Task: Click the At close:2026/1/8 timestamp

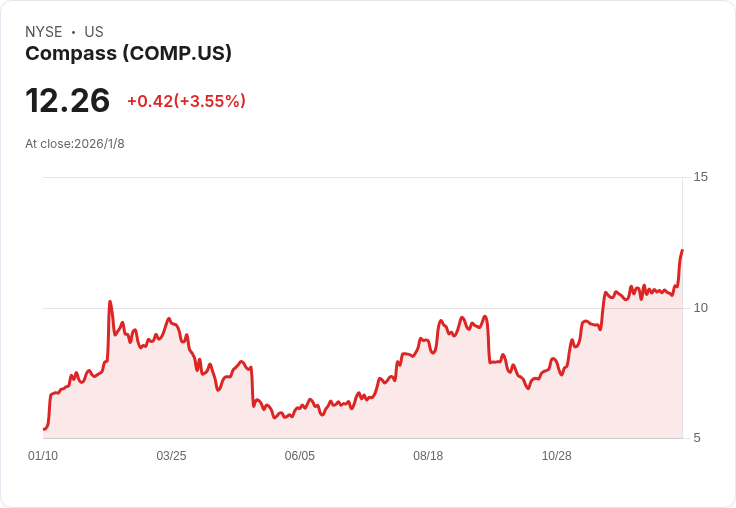Action: coord(75,144)
